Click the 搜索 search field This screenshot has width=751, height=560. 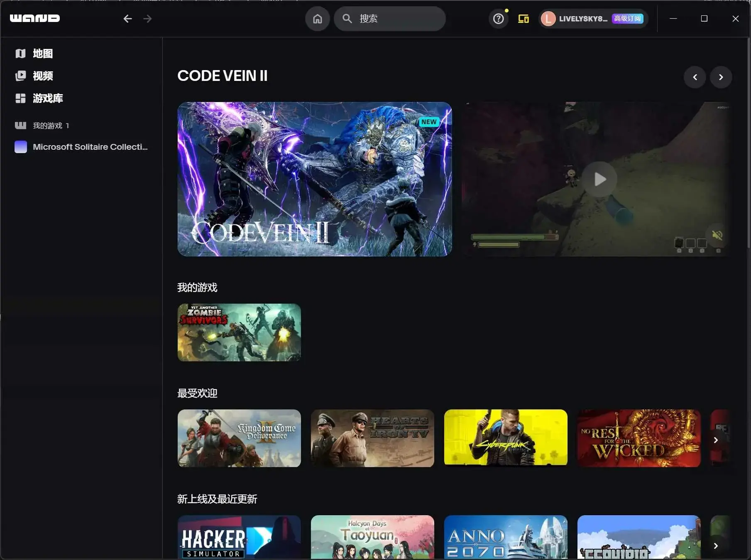point(394,19)
